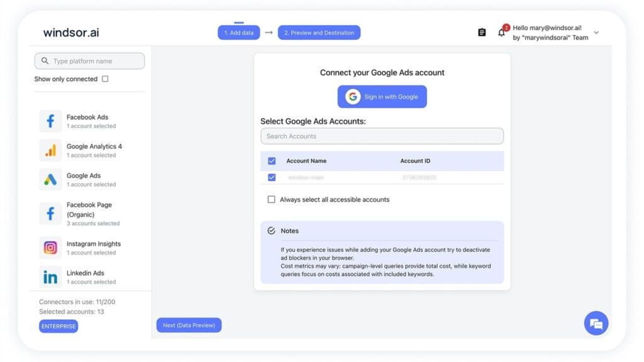Viewport: 644px width, 362px height.
Task: Select Google Analytics 4 connector label
Action: [x=94, y=146]
